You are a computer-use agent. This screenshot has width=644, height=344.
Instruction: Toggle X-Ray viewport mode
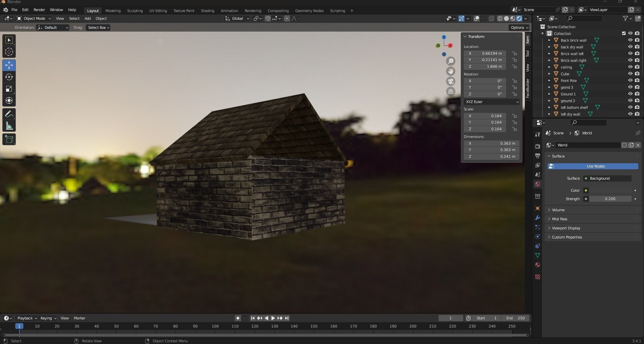pyautogui.click(x=492, y=18)
